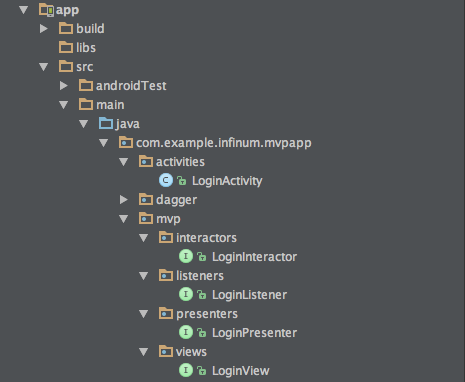Click the LoginView interface icon
The image size is (465, 382).
click(186, 370)
